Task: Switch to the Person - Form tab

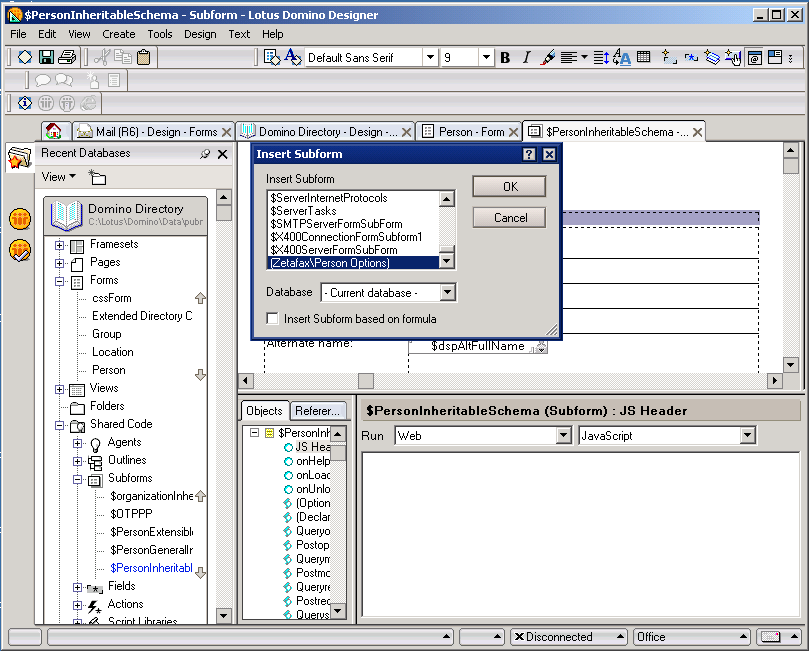Action: (x=470, y=132)
